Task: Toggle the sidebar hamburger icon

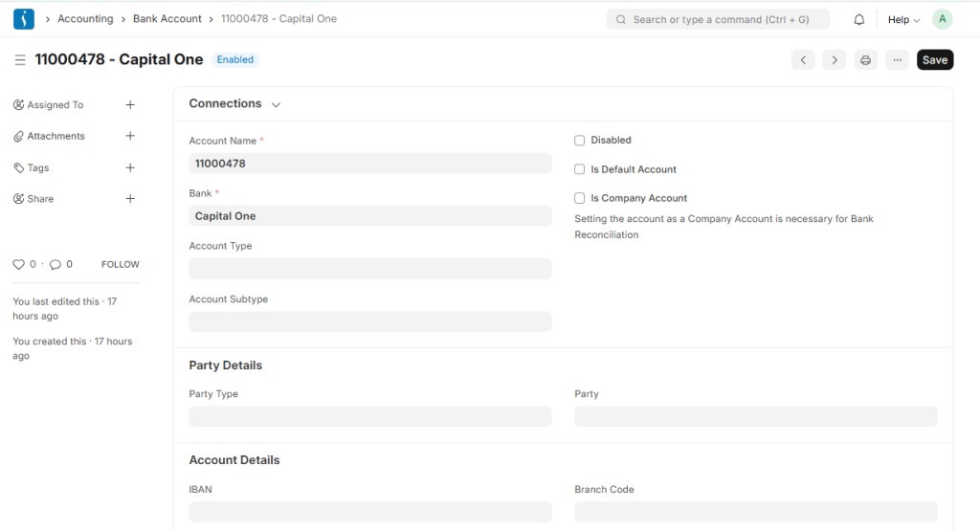Action: click(x=20, y=59)
